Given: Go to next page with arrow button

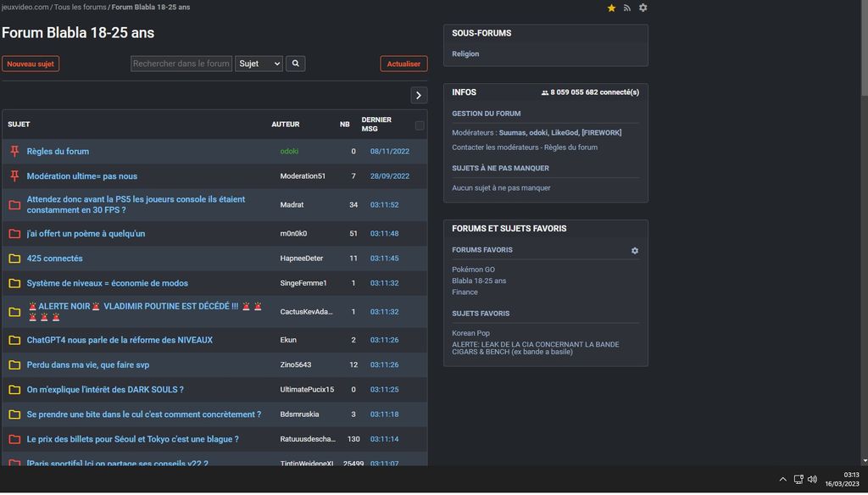Looking at the screenshot, I should 419,95.
